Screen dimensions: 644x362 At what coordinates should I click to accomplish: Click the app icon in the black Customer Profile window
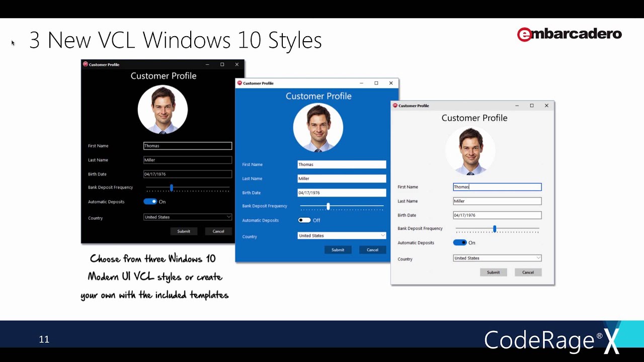coord(86,64)
